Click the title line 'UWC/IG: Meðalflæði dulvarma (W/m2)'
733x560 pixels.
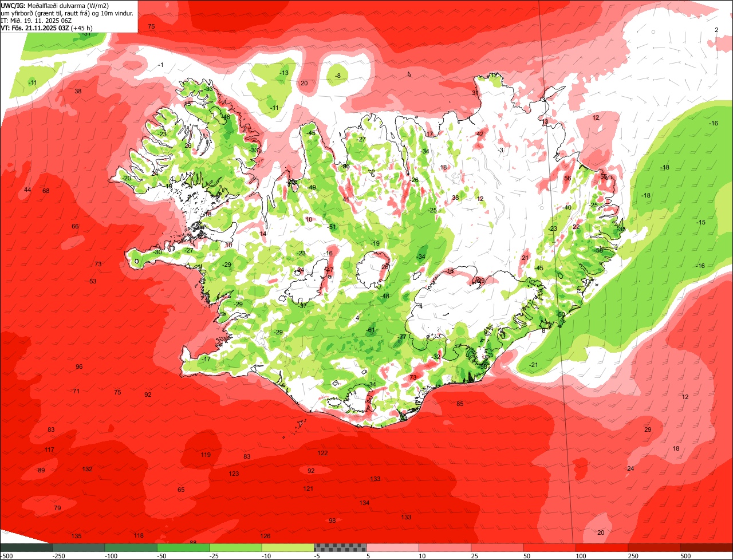click(x=55, y=5)
